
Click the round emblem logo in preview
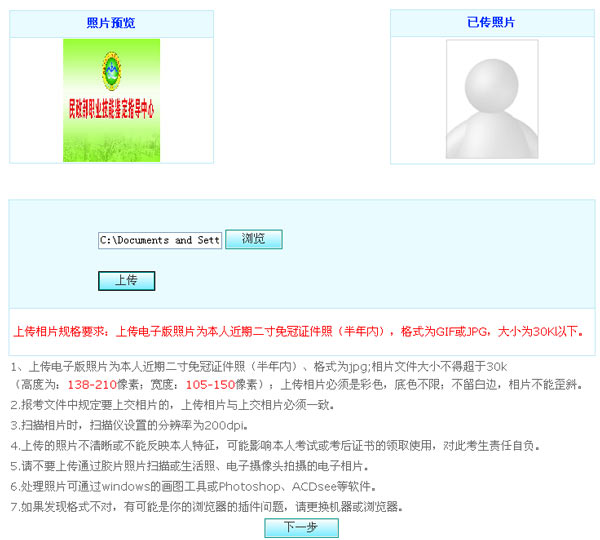coord(111,71)
